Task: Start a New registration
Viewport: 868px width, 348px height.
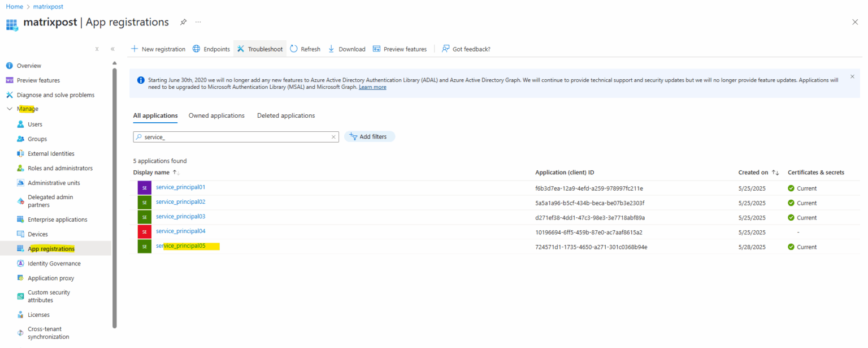Action: pyautogui.click(x=158, y=49)
